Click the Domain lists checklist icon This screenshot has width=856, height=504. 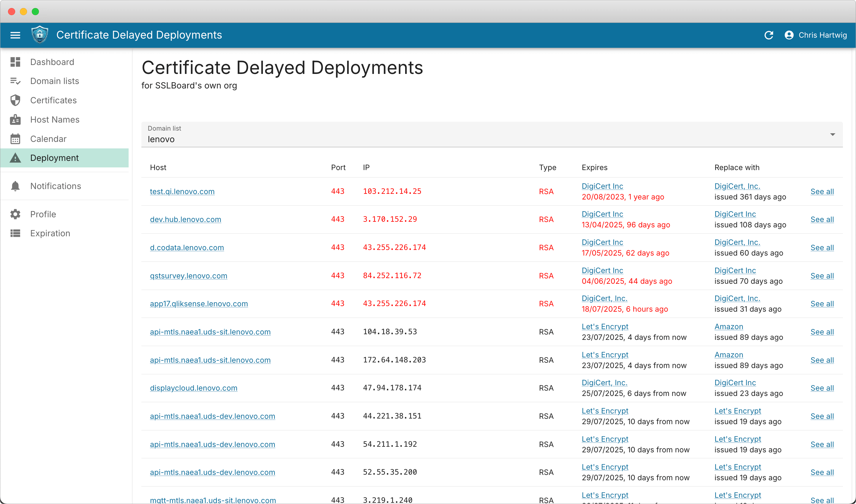15,81
